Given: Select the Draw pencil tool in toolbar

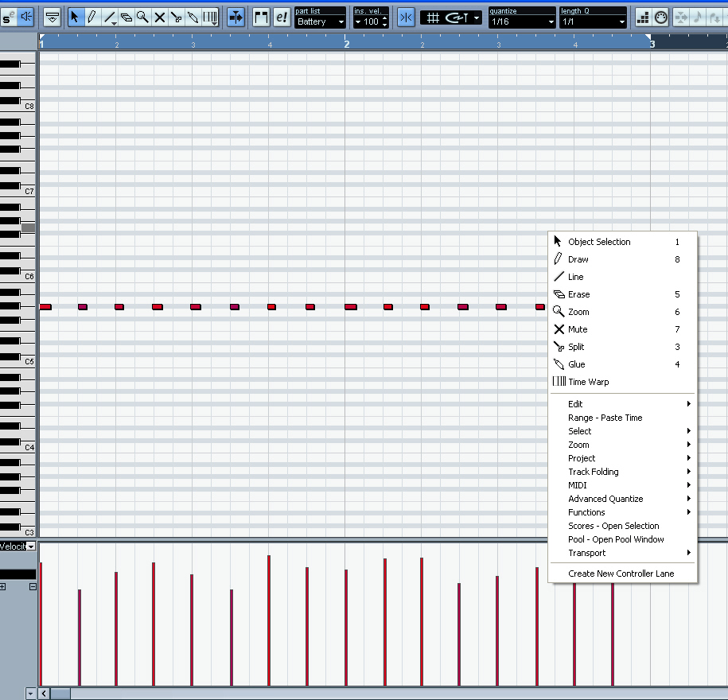Looking at the screenshot, I should (91, 17).
